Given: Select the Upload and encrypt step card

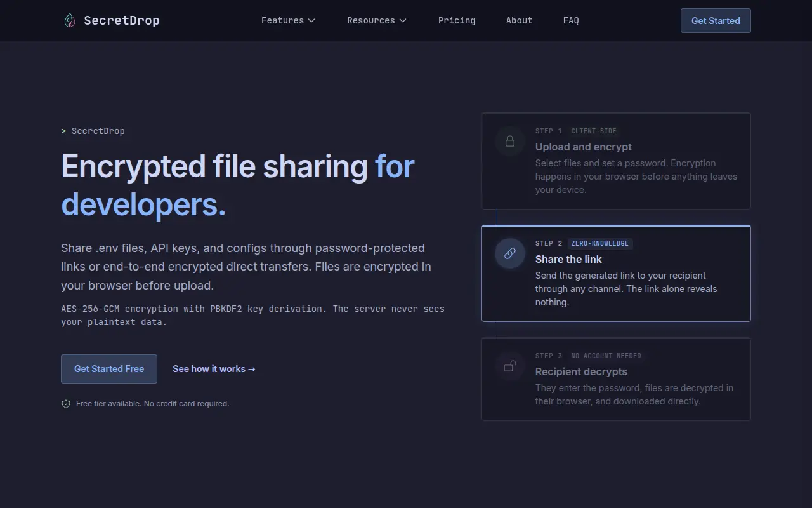Looking at the screenshot, I should pyautogui.click(x=616, y=161).
